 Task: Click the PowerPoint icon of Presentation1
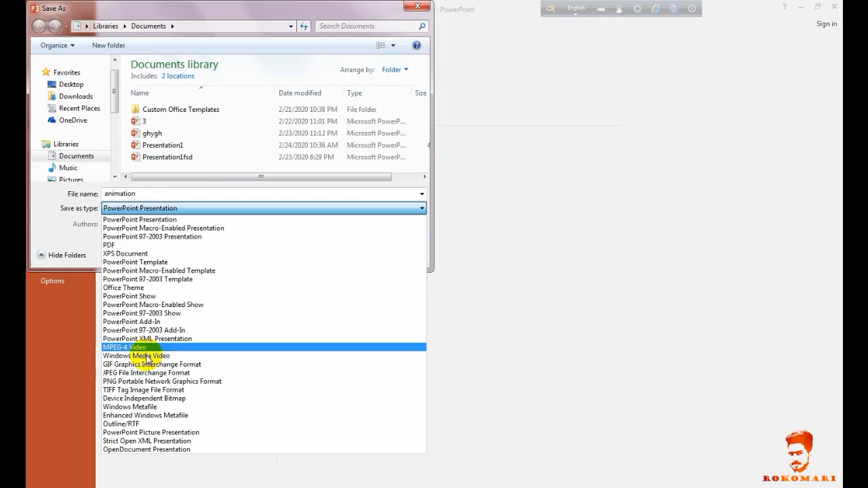pyautogui.click(x=136, y=145)
